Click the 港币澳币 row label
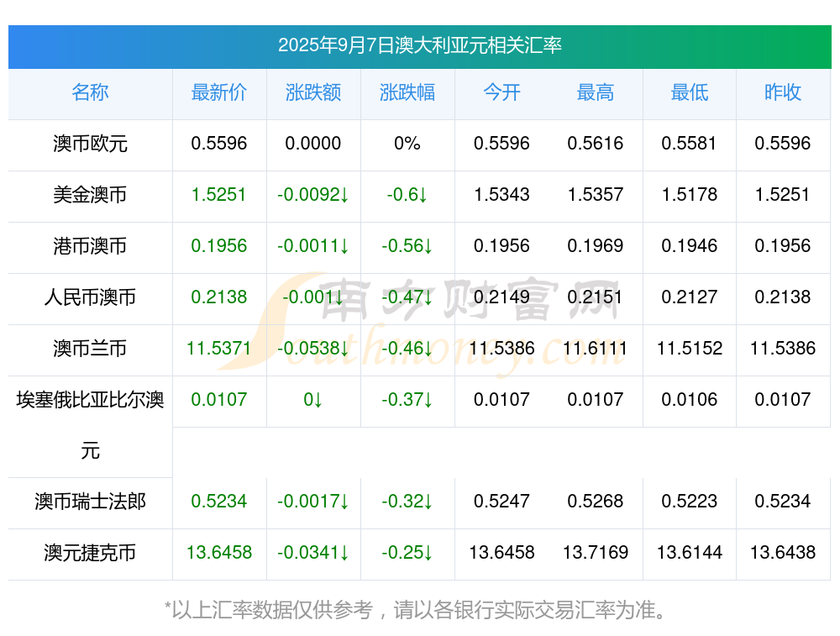The width and height of the screenshot is (840, 636). click(90, 246)
